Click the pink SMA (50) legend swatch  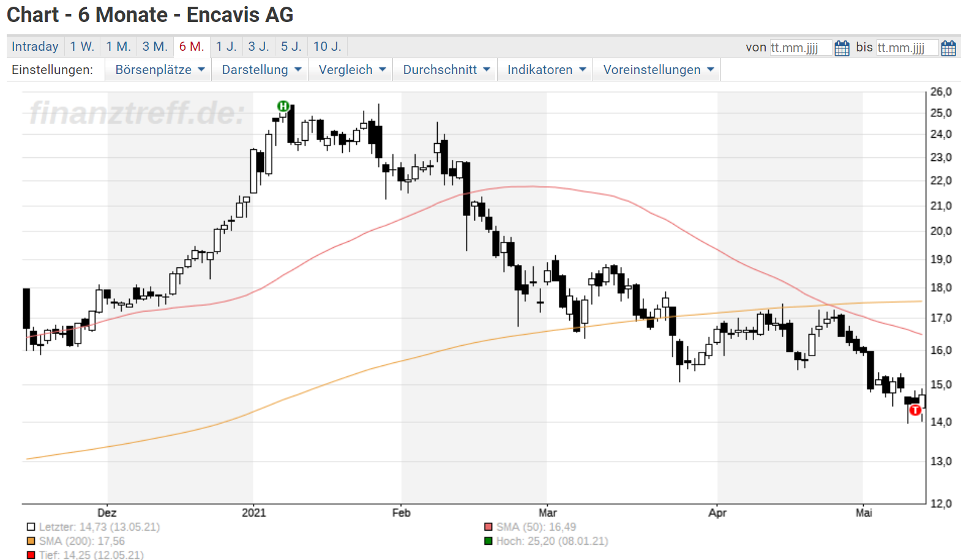pyautogui.click(x=488, y=527)
